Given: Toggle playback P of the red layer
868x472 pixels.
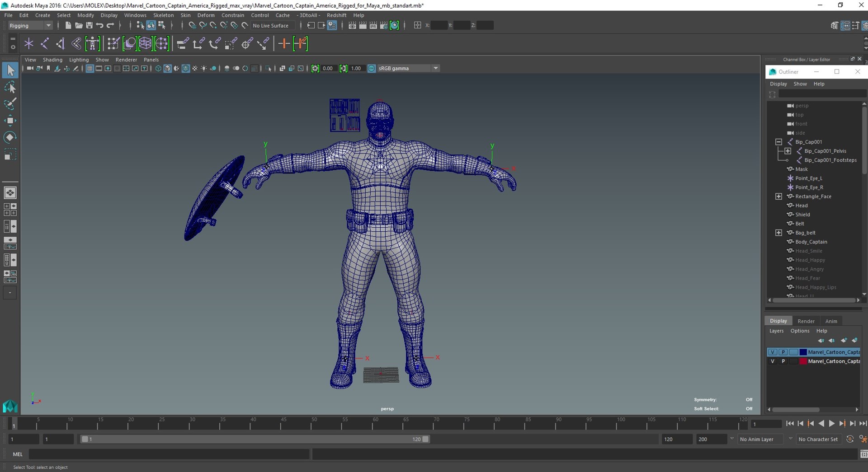Looking at the screenshot, I should click(783, 361).
